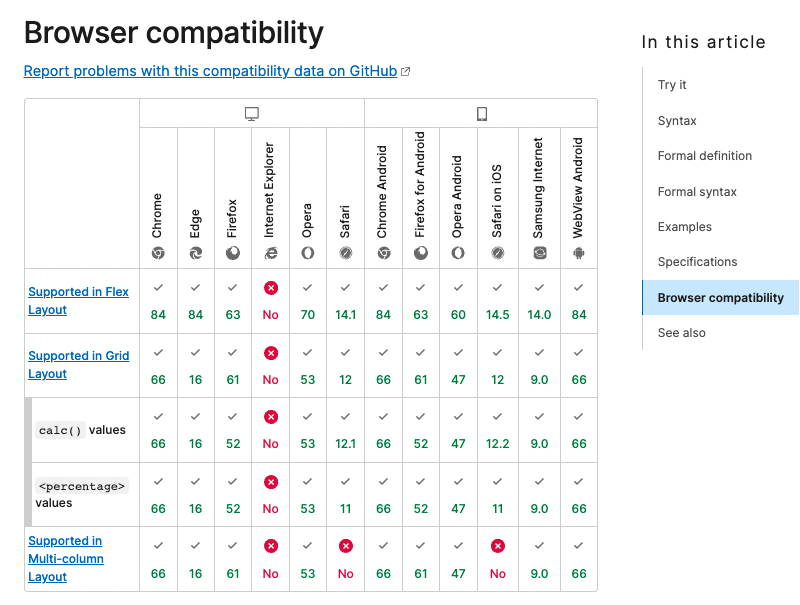Expand Flex Layout Samsung Internet 14.0 cell

pos(539,301)
